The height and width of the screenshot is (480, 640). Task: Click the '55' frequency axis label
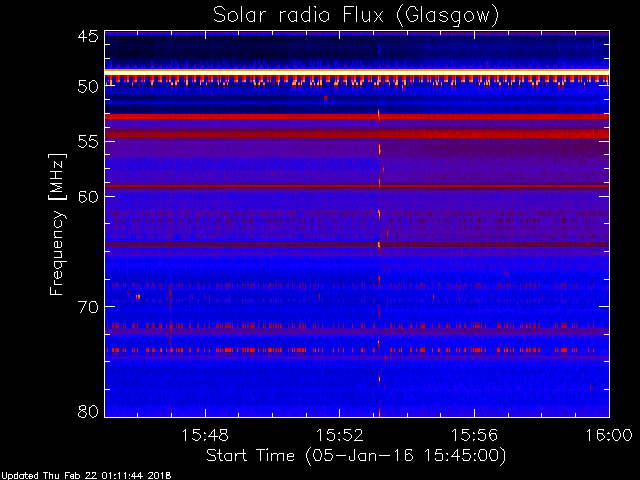pyautogui.click(x=88, y=142)
